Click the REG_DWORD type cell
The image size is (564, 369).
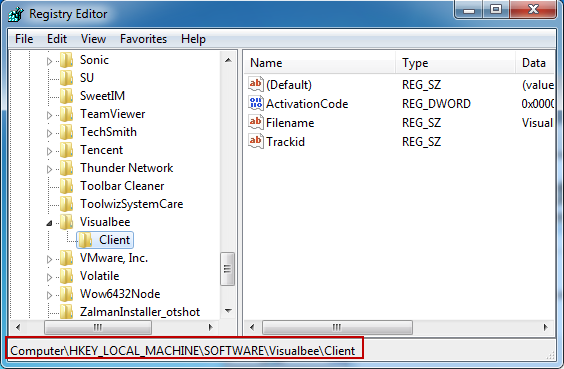436,104
